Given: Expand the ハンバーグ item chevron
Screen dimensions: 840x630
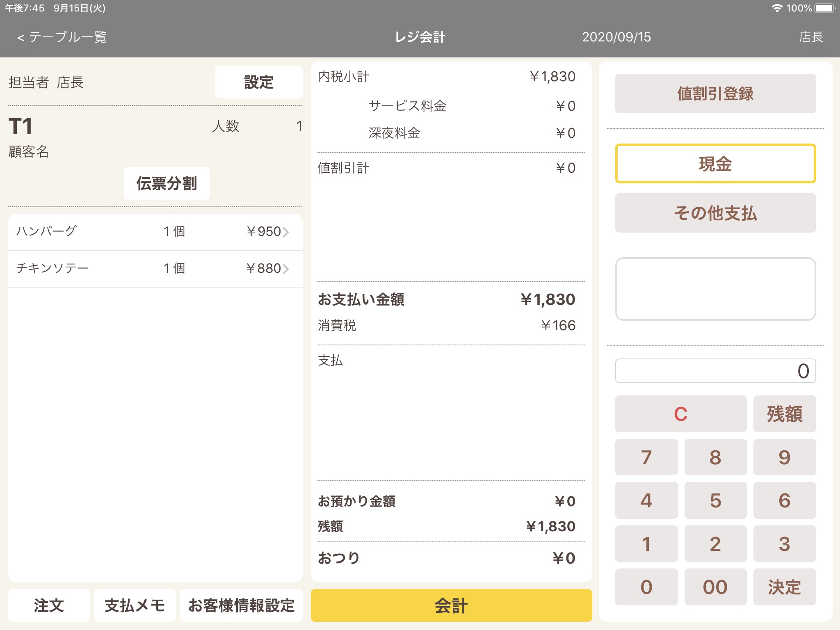Looking at the screenshot, I should point(286,232).
